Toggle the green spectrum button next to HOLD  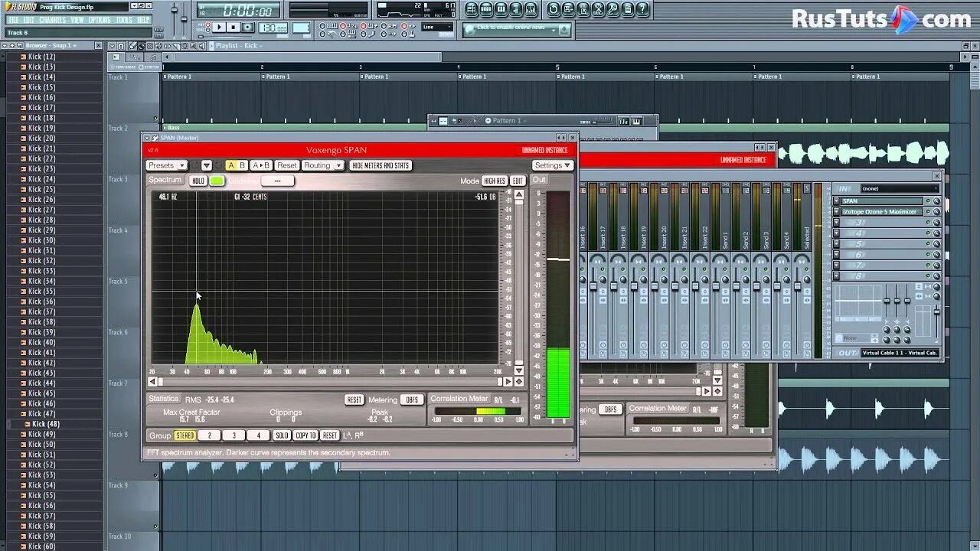(217, 181)
